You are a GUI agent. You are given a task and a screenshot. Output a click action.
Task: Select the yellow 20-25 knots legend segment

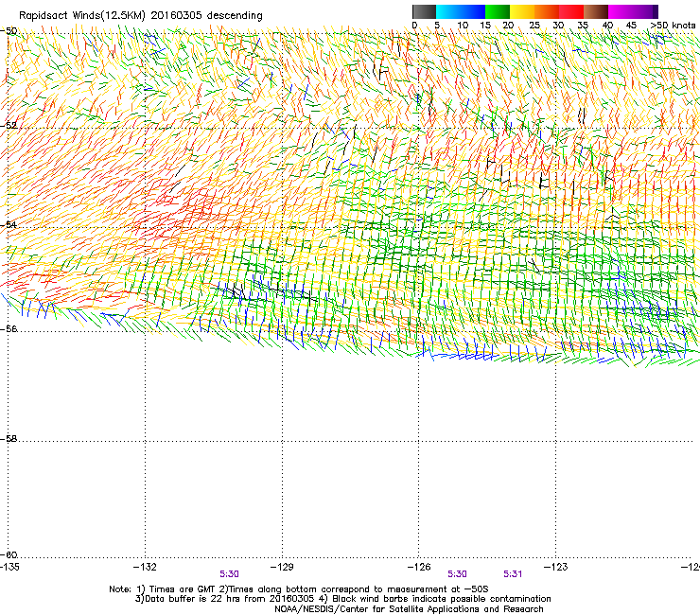tap(522, 11)
